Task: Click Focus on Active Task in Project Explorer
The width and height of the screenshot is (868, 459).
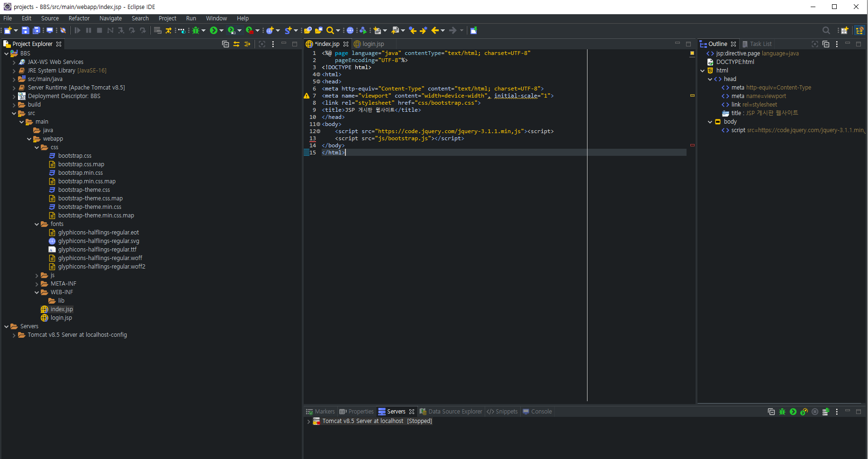Action: click(262, 44)
